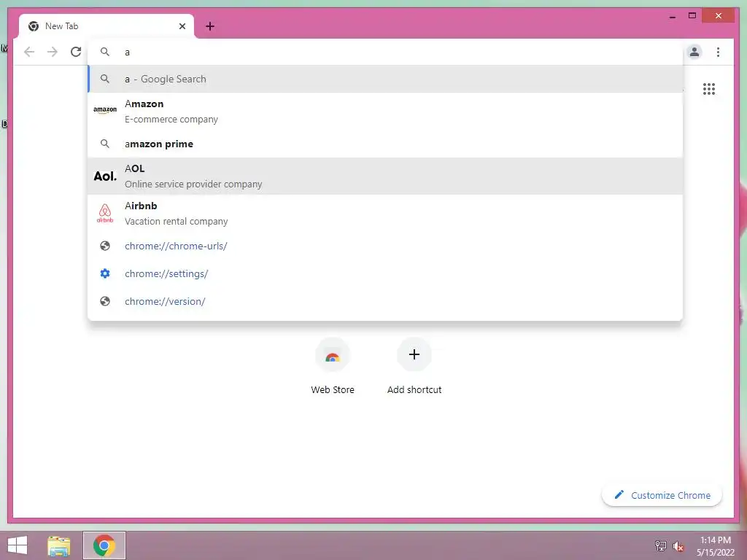Open the Chrome three-dot menu
747x560 pixels.
tap(718, 52)
